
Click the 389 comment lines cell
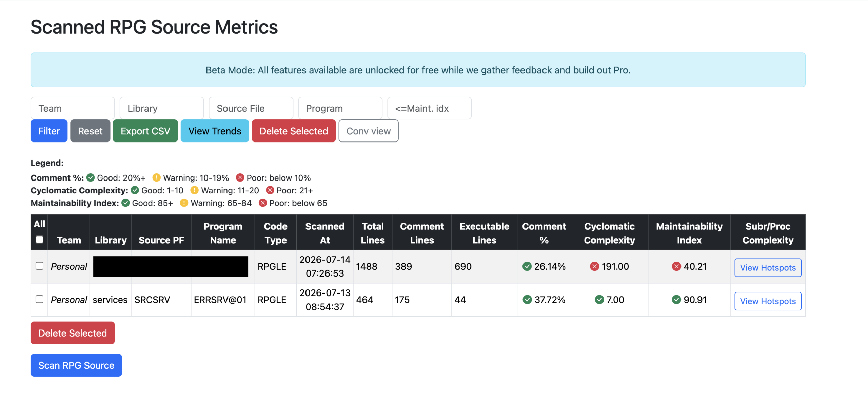click(422, 266)
